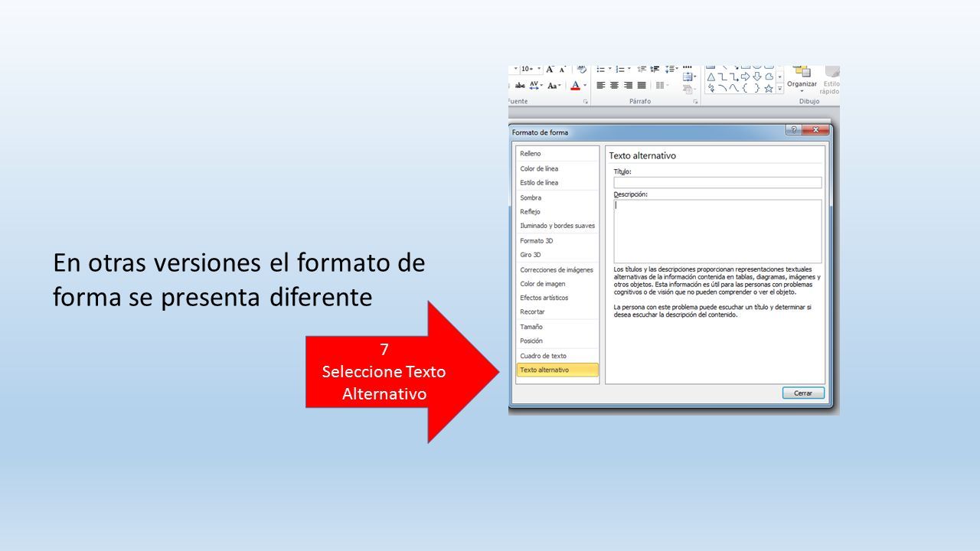The height and width of the screenshot is (551, 980).
Task: Select the arc shape in the gallery
Action: pos(723,88)
